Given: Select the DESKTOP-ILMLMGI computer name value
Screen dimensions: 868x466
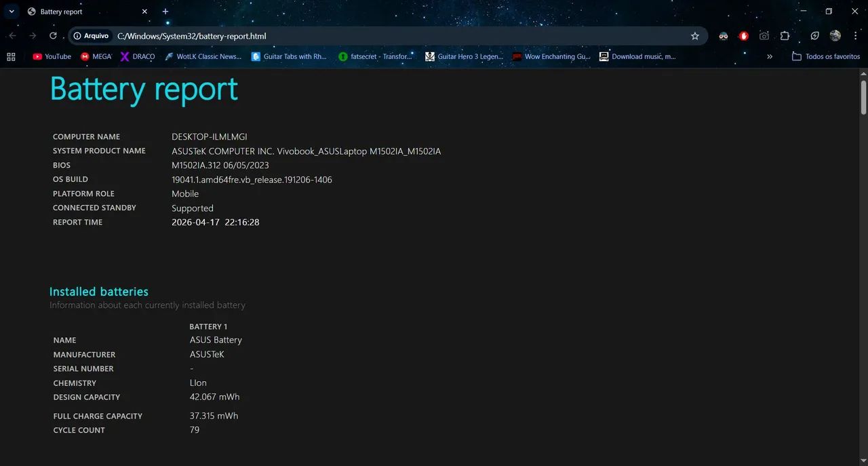Looking at the screenshot, I should tap(210, 137).
